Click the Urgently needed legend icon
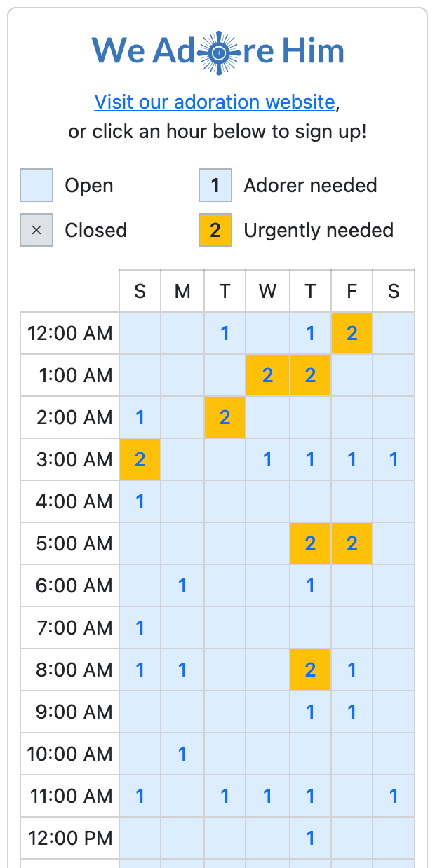435x868 pixels. 215,230
